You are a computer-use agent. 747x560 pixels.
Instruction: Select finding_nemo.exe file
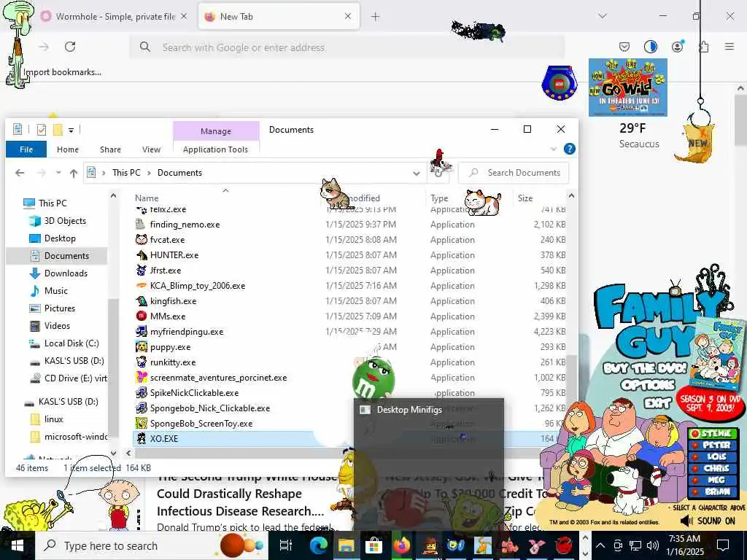185,225
